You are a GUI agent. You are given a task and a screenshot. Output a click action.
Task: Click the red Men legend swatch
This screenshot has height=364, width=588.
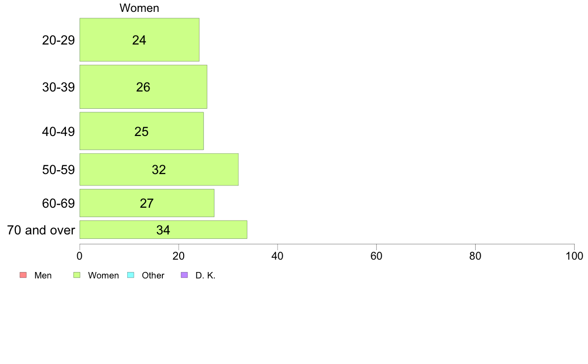[x=22, y=275]
